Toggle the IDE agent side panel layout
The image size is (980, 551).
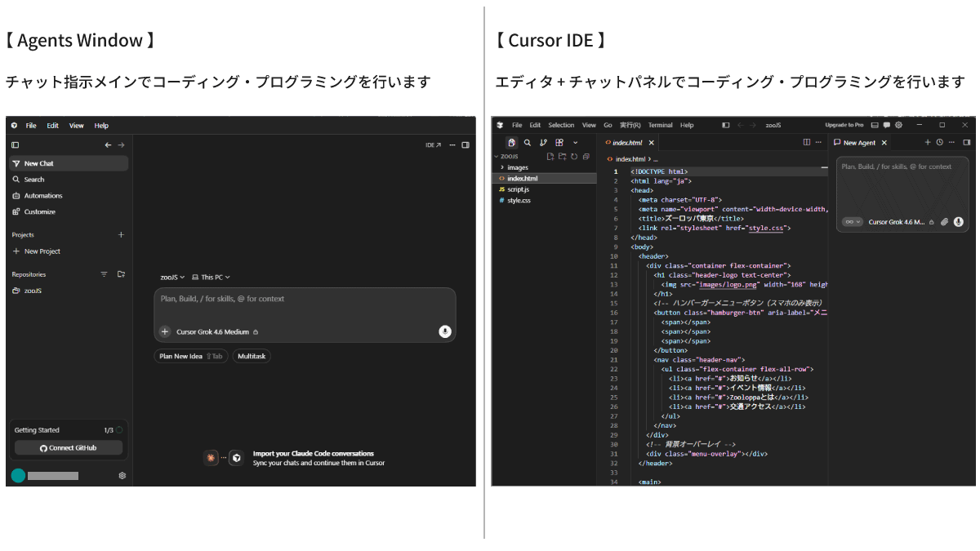[967, 142]
